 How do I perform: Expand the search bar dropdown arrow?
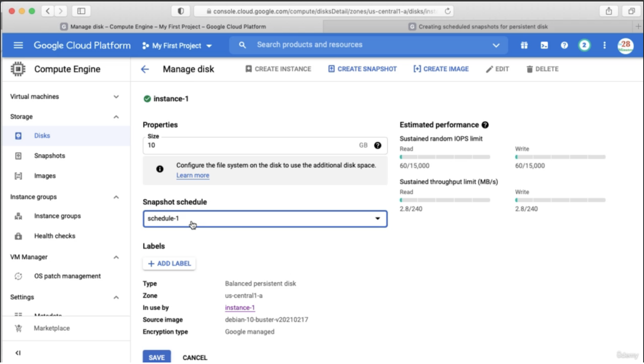496,45
